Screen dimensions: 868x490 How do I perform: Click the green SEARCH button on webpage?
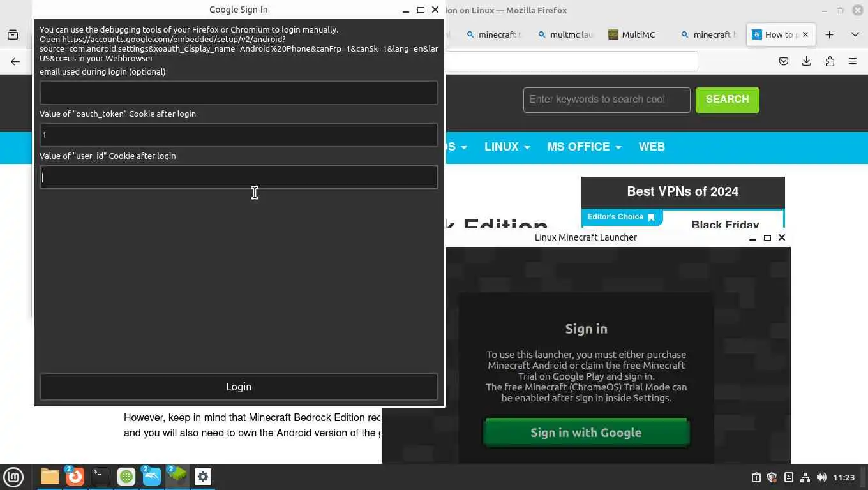coord(727,100)
